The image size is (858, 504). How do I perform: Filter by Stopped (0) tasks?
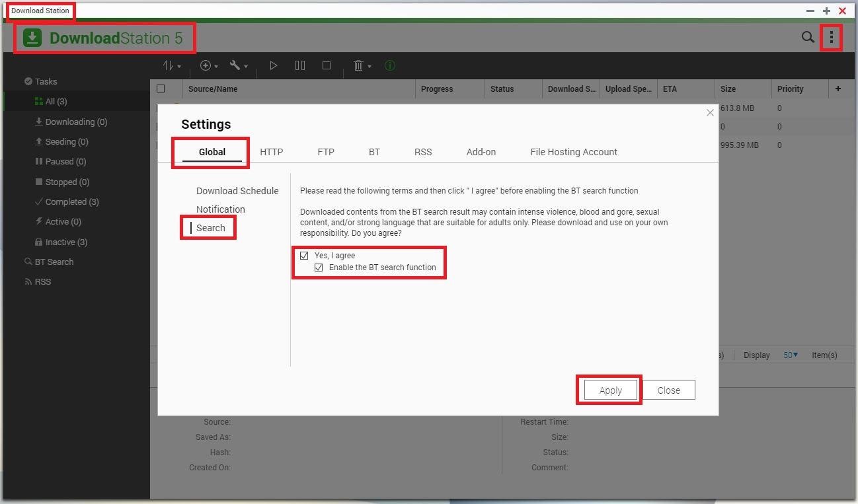[62, 182]
